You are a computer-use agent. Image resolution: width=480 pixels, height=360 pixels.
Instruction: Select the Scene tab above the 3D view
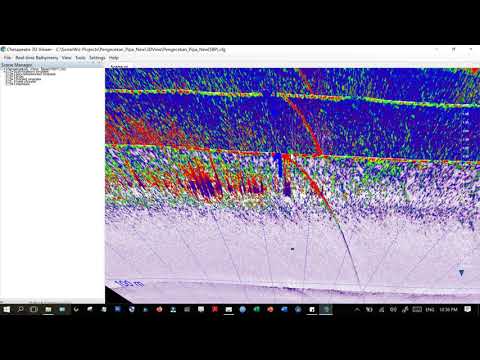click(119, 66)
